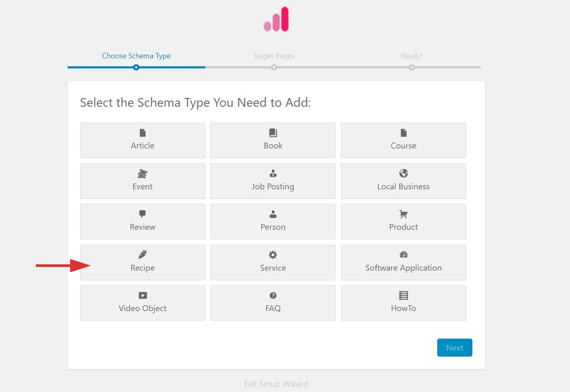Select the Book schema icon
The height and width of the screenshot is (392, 570).
[272, 132]
